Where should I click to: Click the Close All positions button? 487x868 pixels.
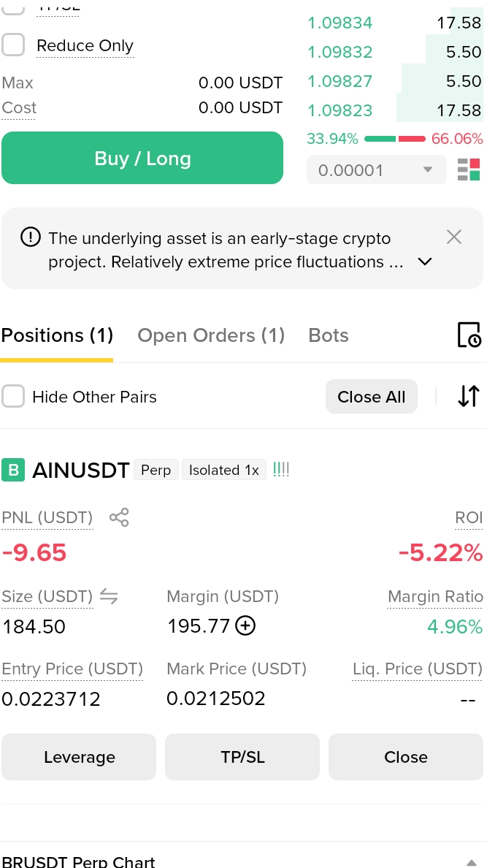[372, 396]
